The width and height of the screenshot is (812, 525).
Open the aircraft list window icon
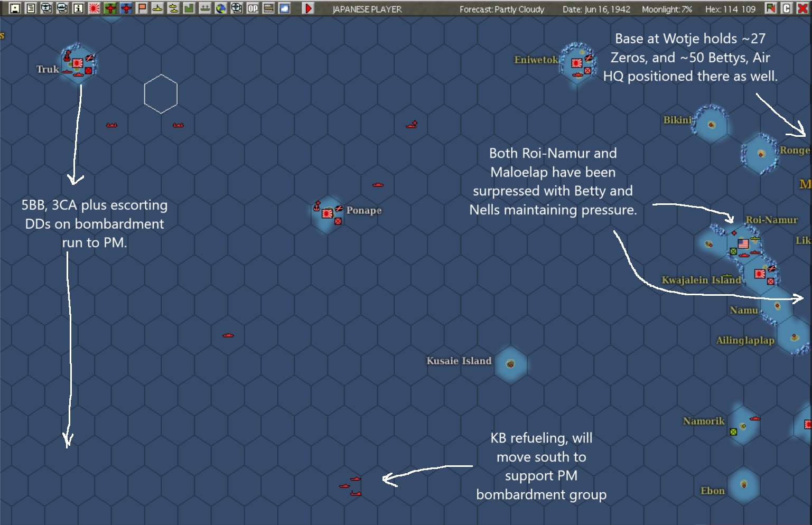click(x=47, y=8)
